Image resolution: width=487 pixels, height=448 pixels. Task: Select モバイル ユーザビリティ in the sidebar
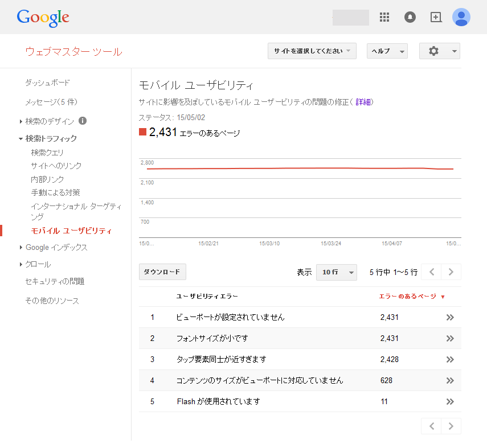71,231
